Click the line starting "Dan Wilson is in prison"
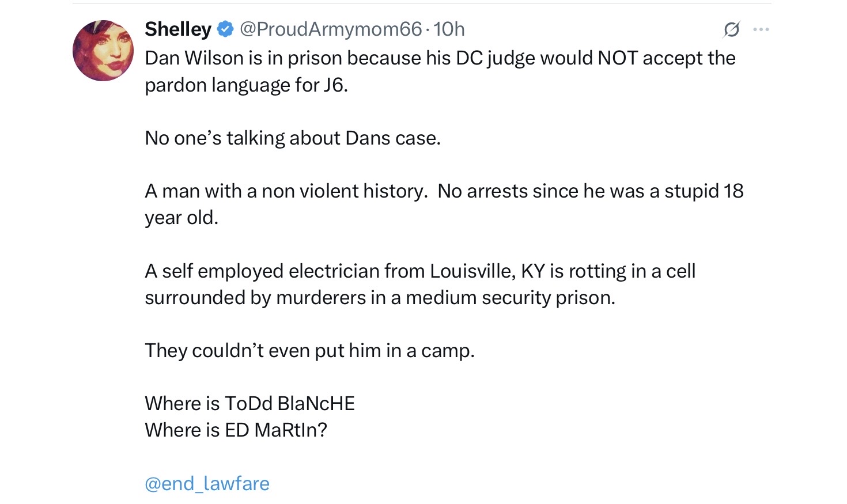Viewport: 847px width, 504px height. pos(440,58)
